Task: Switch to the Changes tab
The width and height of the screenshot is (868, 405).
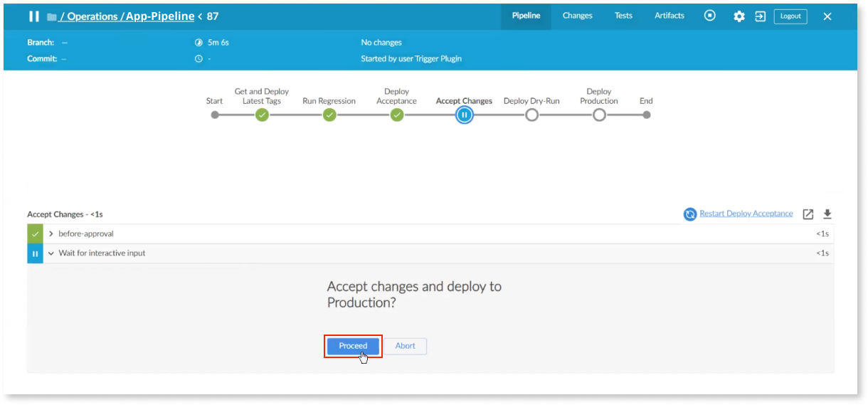Action: tap(577, 16)
